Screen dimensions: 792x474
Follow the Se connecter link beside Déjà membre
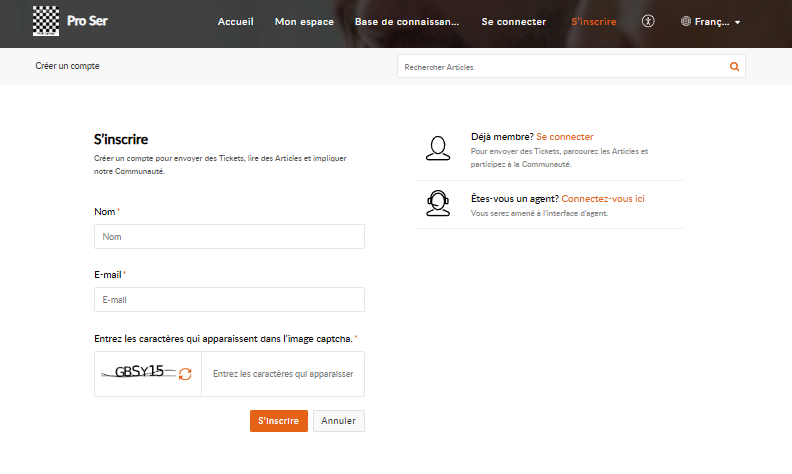point(565,137)
